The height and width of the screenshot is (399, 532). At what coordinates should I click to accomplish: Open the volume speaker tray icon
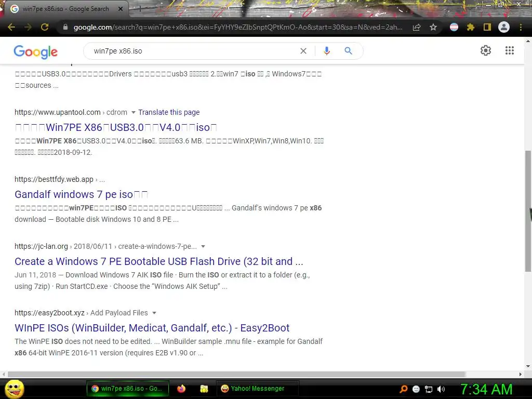(x=441, y=389)
